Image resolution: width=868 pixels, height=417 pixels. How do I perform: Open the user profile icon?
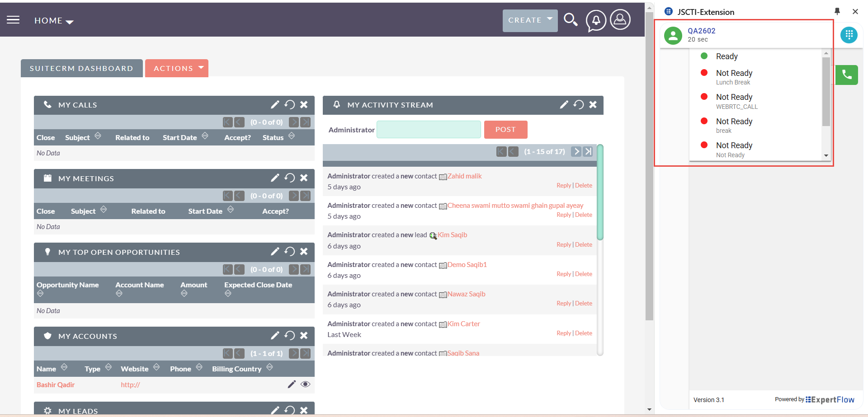coord(620,20)
